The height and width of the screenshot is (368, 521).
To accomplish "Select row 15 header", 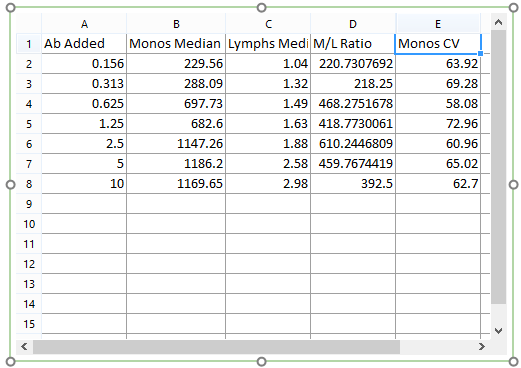I will (x=29, y=324).
